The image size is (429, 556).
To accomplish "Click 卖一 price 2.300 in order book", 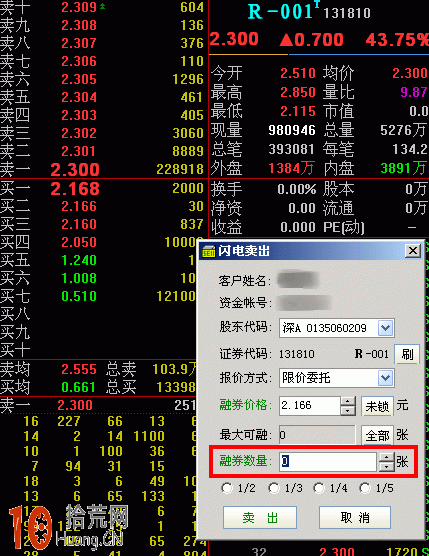I will [x=75, y=169].
